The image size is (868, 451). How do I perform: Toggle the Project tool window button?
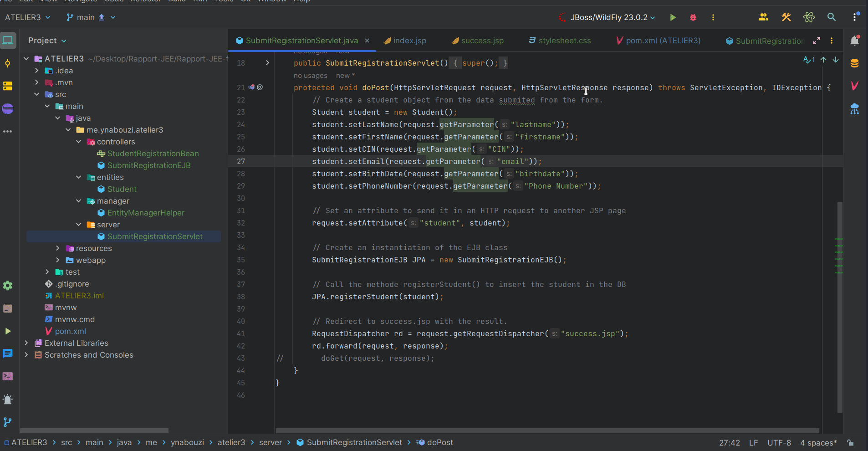click(8, 41)
